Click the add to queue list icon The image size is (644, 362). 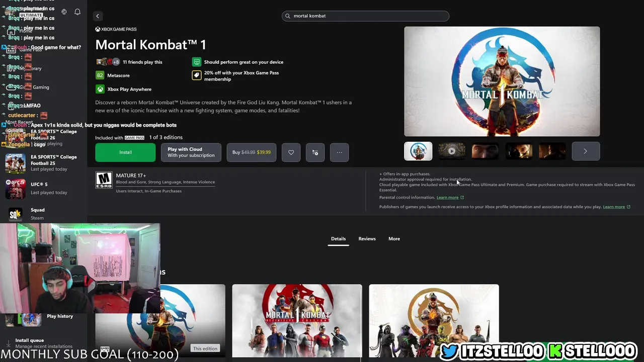click(315, 152)
